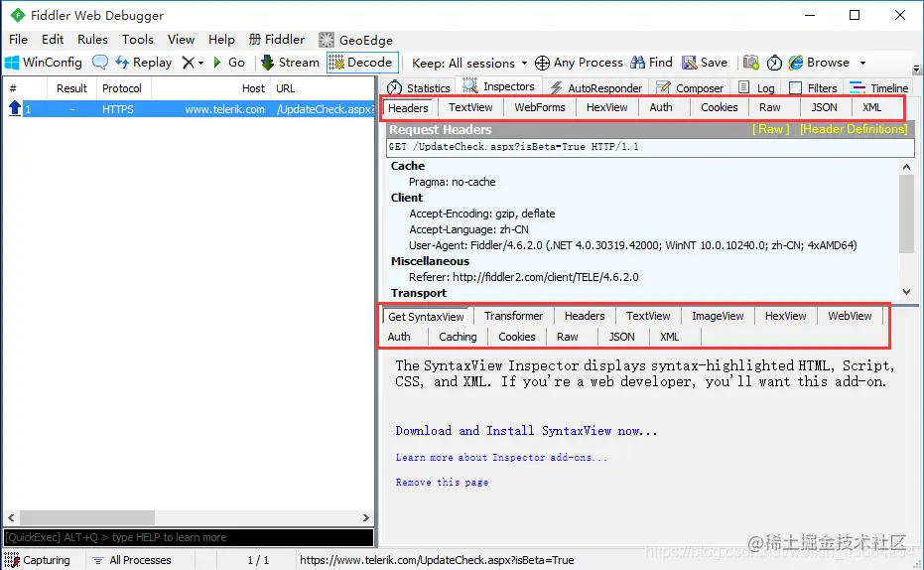Select the WebView response tab

coord(850,316)
